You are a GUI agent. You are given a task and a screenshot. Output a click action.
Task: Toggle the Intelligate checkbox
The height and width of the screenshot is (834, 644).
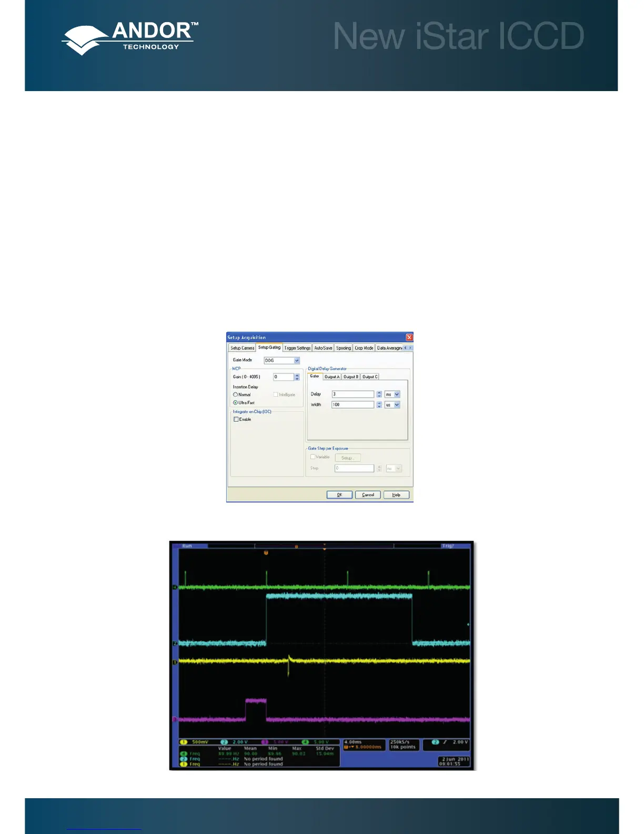click(275, 394)
